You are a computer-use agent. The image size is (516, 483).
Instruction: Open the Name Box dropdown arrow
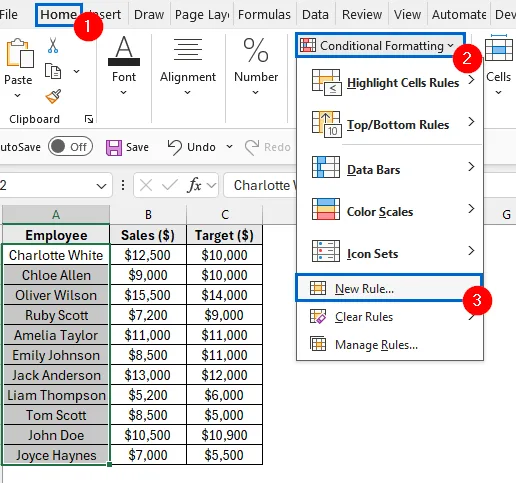[101, 186]
